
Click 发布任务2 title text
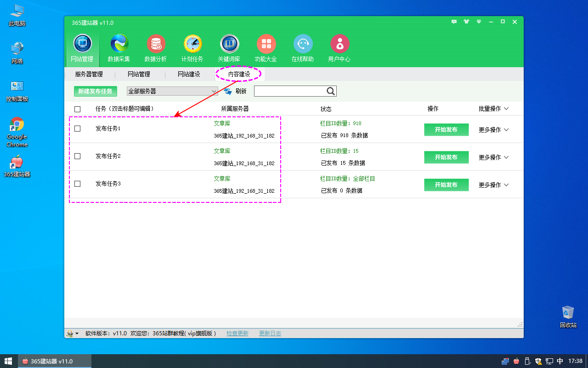[x=108, y=156]
